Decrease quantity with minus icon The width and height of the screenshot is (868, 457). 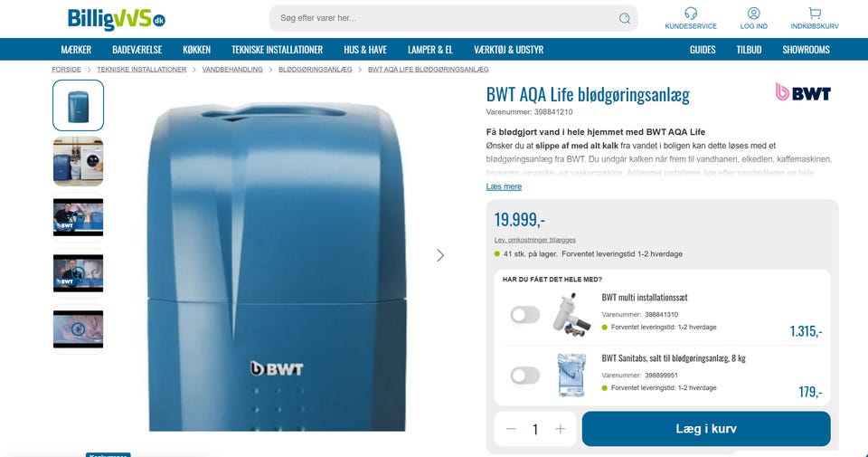tap(511, 429)
